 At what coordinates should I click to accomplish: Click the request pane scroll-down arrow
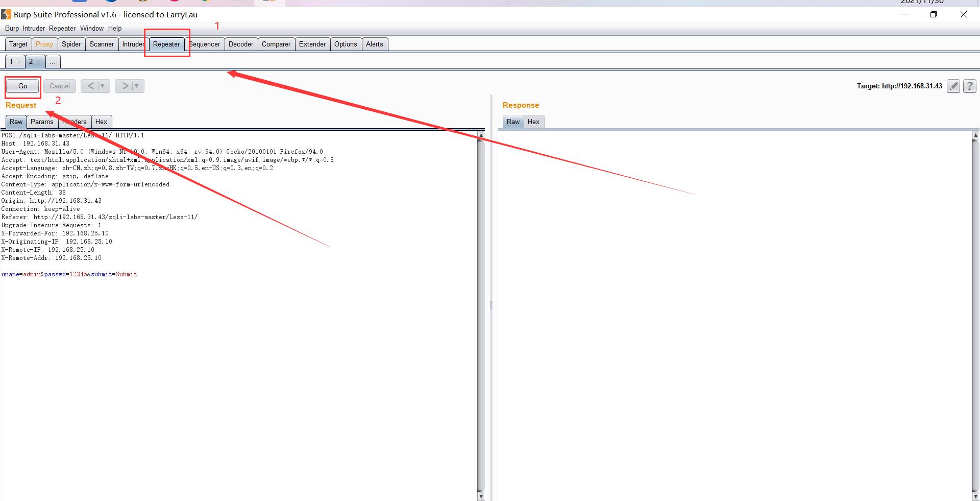coord(480,496)
